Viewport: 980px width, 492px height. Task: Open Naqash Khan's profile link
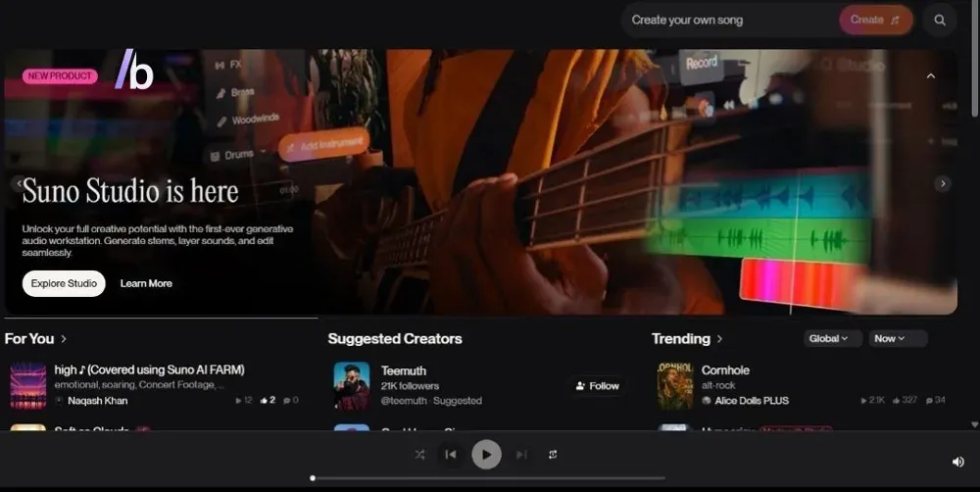pyautogui.click(x=97, y=401)
